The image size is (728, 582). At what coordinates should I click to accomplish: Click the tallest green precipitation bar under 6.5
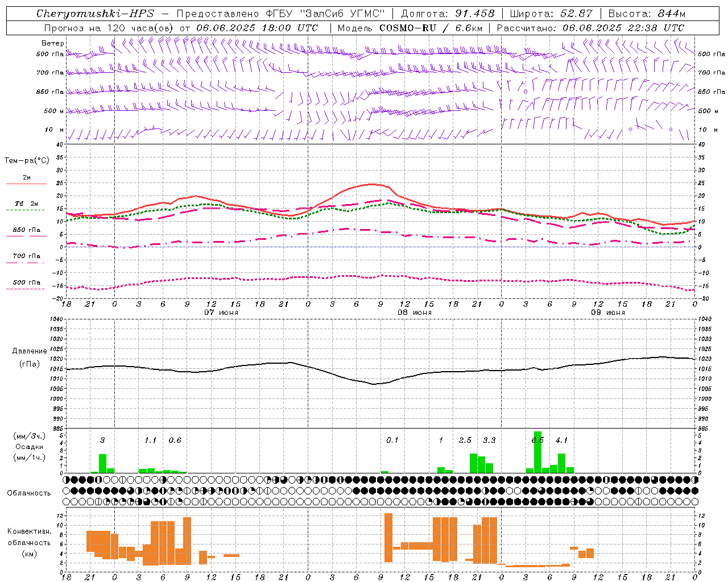click(x=537, y=452)
